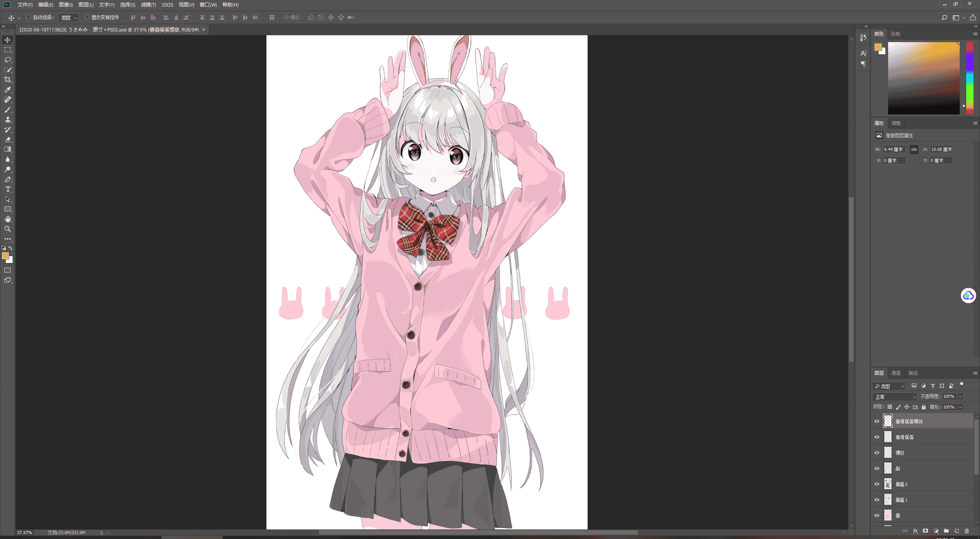The height and width of the screenshot is (539, 980).
Task: Select the Eraser tool
Action: [8, 139]
